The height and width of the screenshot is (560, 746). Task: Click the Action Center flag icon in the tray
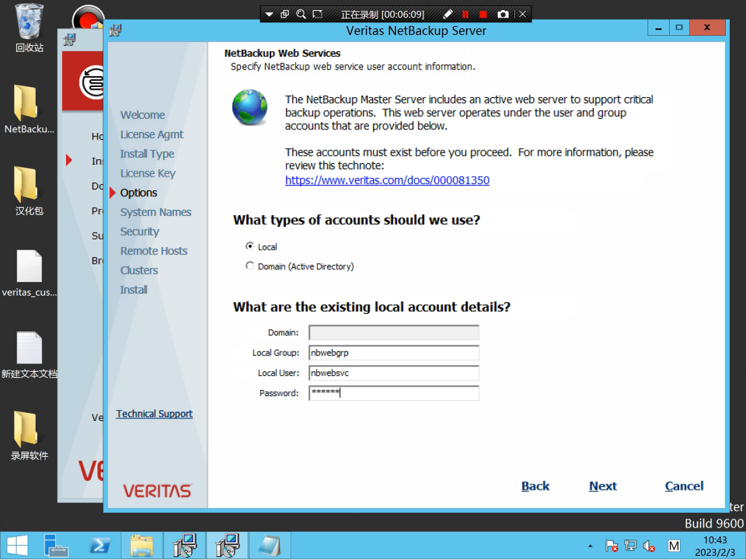click(612, 546)
